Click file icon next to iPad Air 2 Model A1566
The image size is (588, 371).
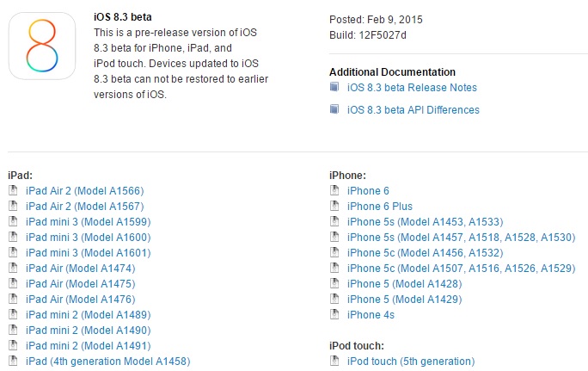(x=13, y=190)
